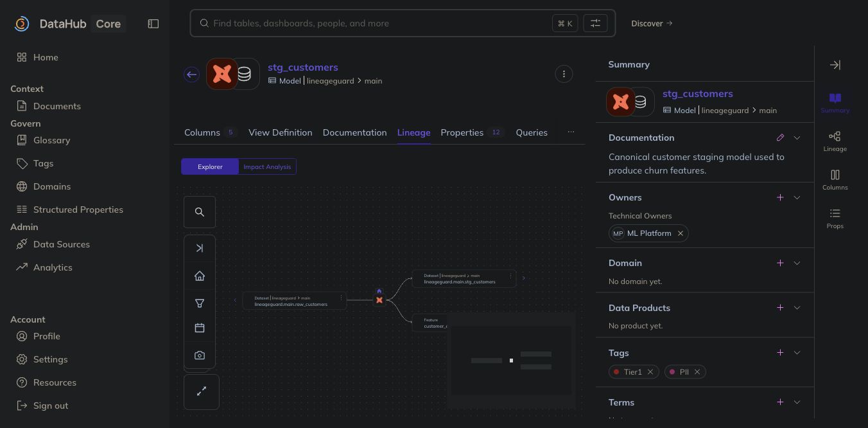Viewport: 868px width, 428px height.
Task: Open the lineage time range calendar
Action: tap(200, 328)
